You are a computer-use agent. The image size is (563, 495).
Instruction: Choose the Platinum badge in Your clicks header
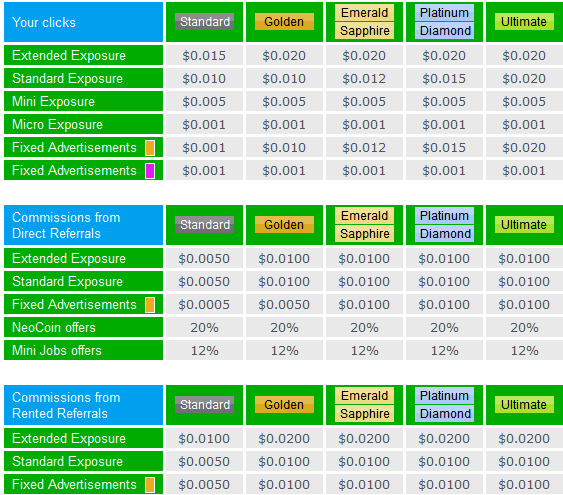coord(445,13)
